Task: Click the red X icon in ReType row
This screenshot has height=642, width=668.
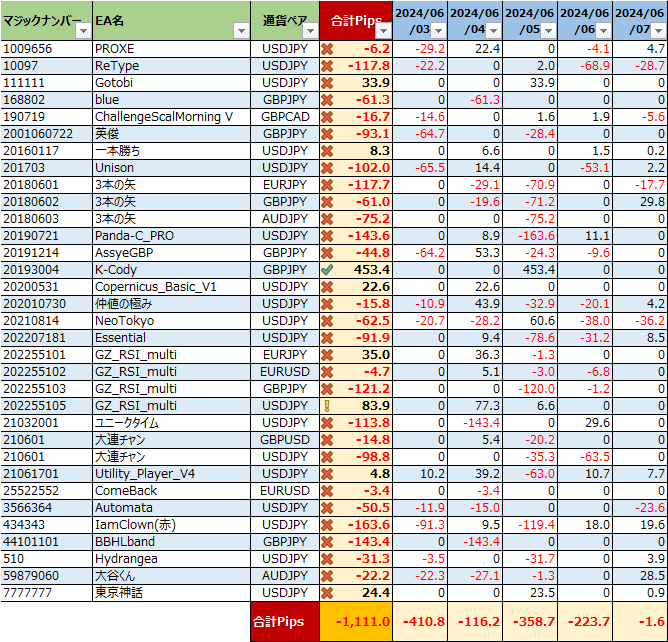Action: point(327,66)
